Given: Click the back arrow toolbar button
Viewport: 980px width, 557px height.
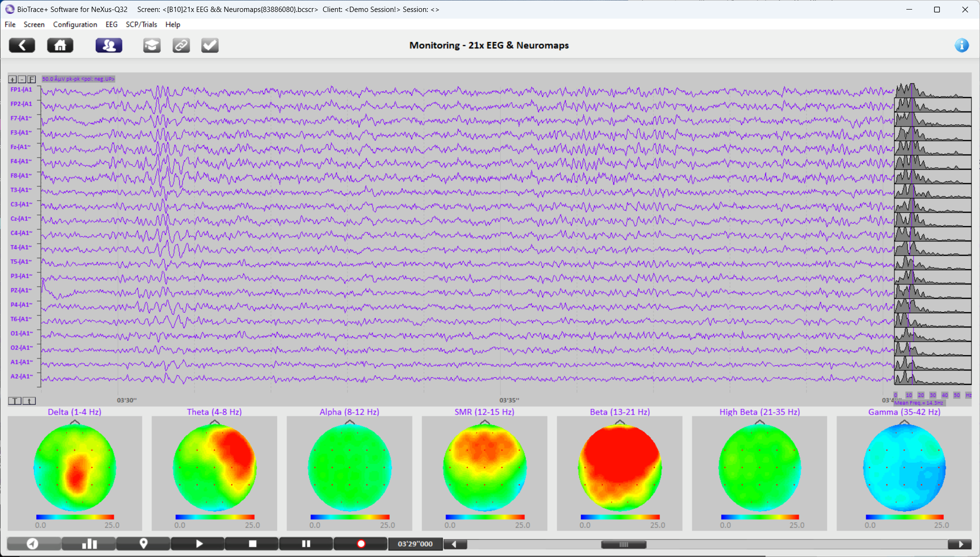Looking at the screenshot, I should point(22,45).
